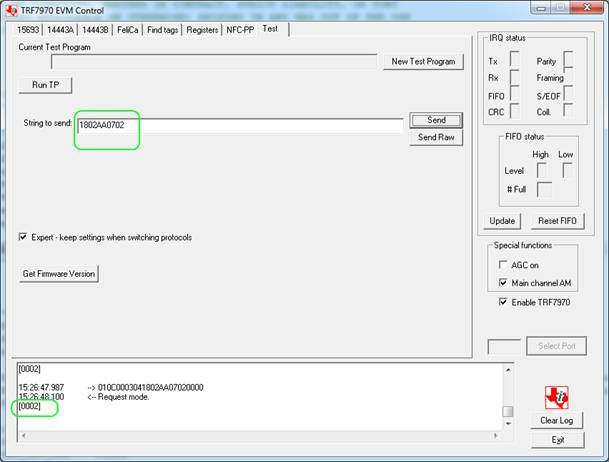
Task: Click the log scroll up arrow
Action: click(508, 370)
